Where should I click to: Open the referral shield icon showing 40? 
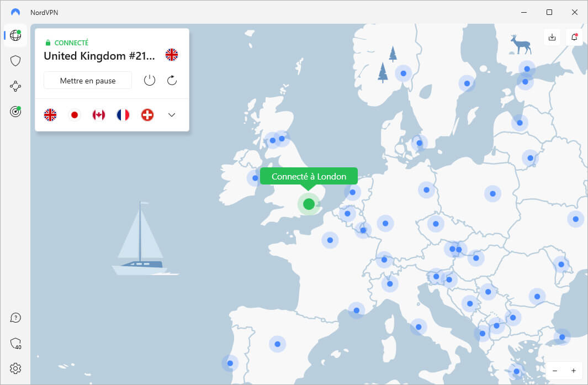tap(15, 343)
